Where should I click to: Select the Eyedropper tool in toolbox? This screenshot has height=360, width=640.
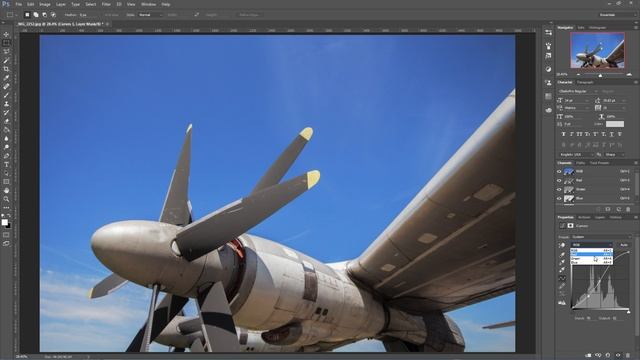pyautogui.click(x=6, y=78)
